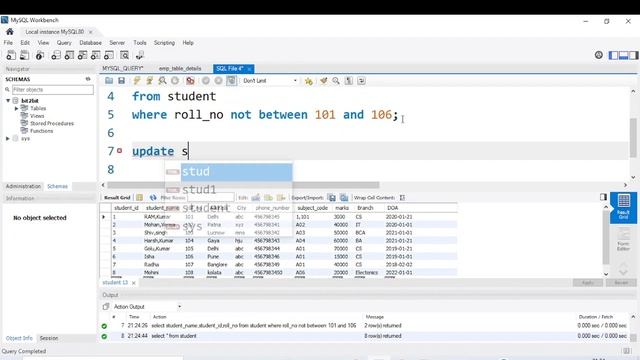The image size is (640, 360).
Task: Close the SQL File 4* tab
Action: point(249,69)
